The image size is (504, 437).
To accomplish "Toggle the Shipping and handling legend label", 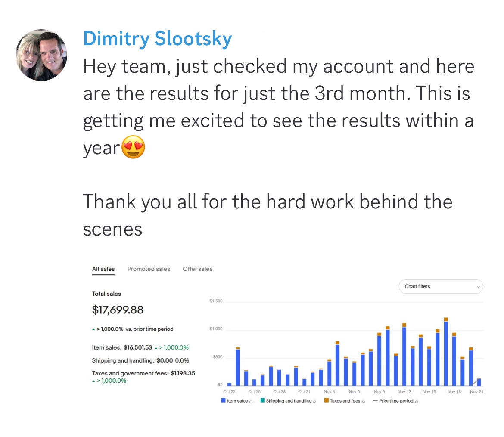I will coord(289,401).
